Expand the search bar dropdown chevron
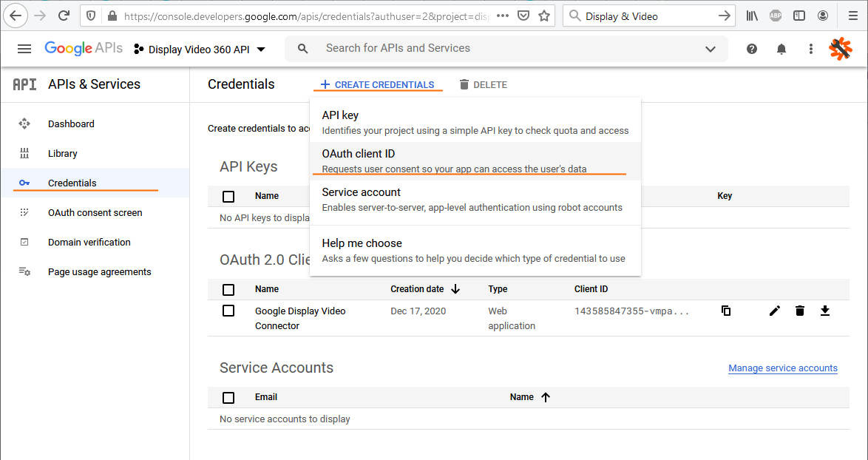This screenshot has height=460, width=868. (x=711, y=50)
